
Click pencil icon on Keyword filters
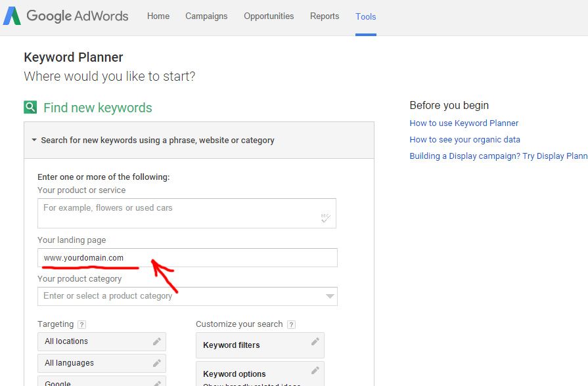315,341
